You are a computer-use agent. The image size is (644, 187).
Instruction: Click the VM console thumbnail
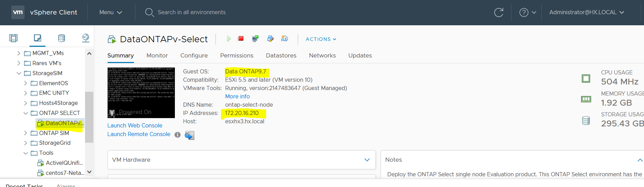click(x=141, y=93)
